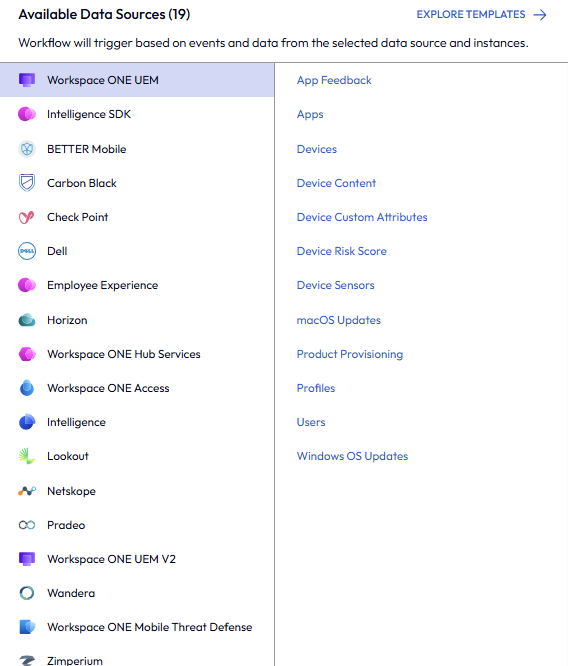
Task: Click the Carbon Black shield icon
Action: tap(27, 183)
